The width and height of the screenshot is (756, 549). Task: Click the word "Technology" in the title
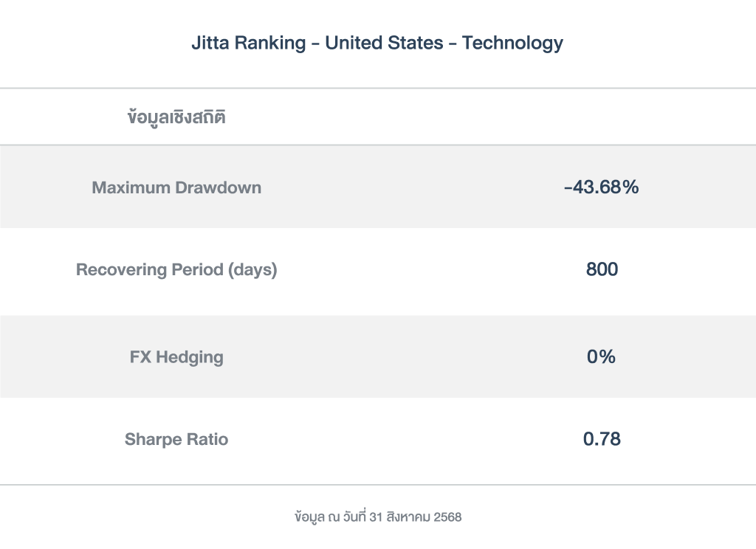tap(512, 43)
